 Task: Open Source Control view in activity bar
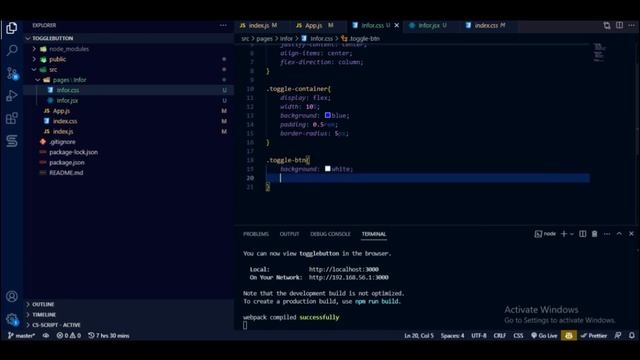click(x=12, y=73)
